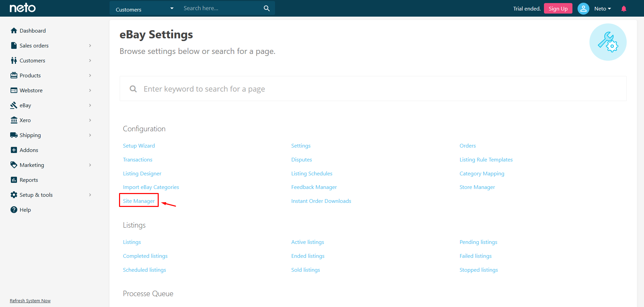Select Shipping menu label

click(30, 135)
